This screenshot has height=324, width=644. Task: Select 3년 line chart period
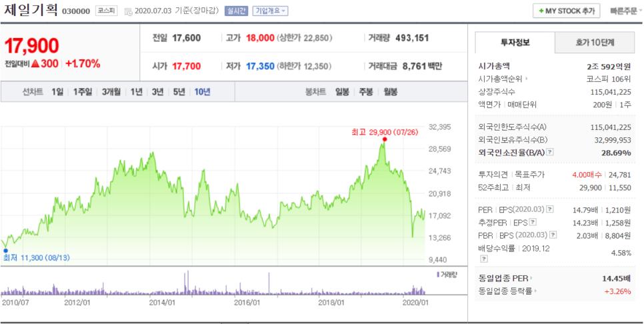158,92
